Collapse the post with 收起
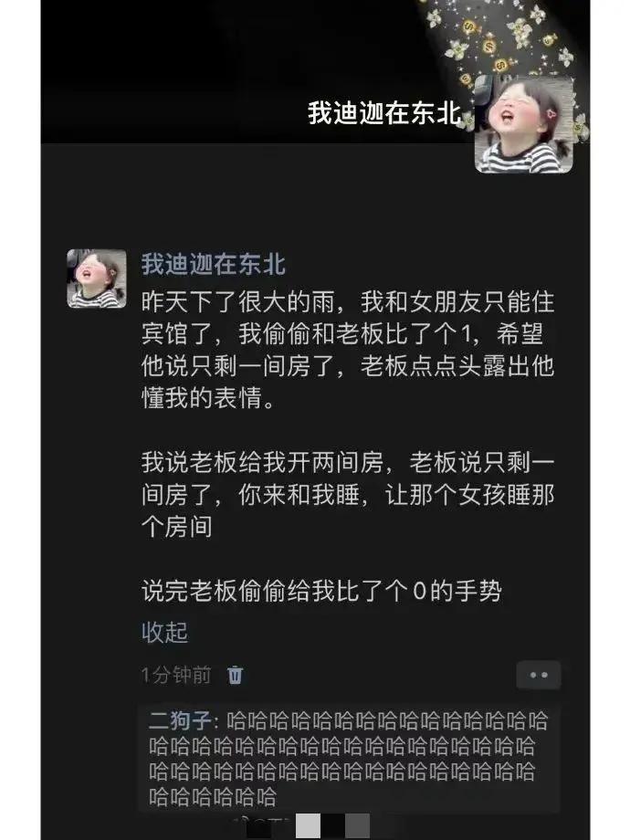630x840 pixels. pos(164,632)
